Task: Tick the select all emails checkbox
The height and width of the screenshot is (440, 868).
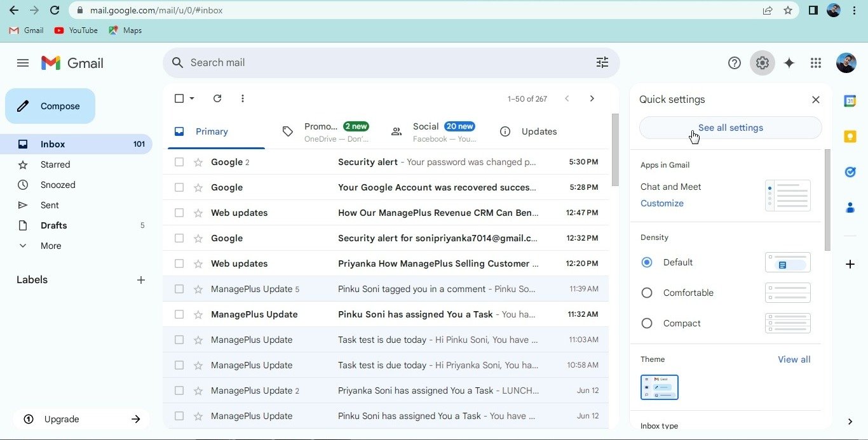Action: (x=179, y=98)
